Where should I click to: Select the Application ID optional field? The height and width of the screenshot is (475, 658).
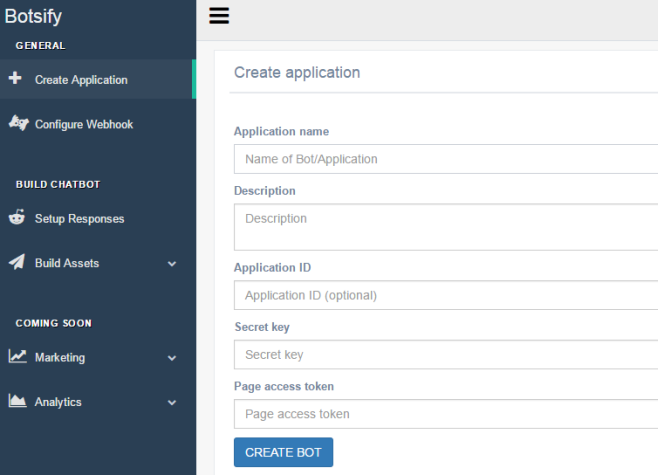click(445, 296)
